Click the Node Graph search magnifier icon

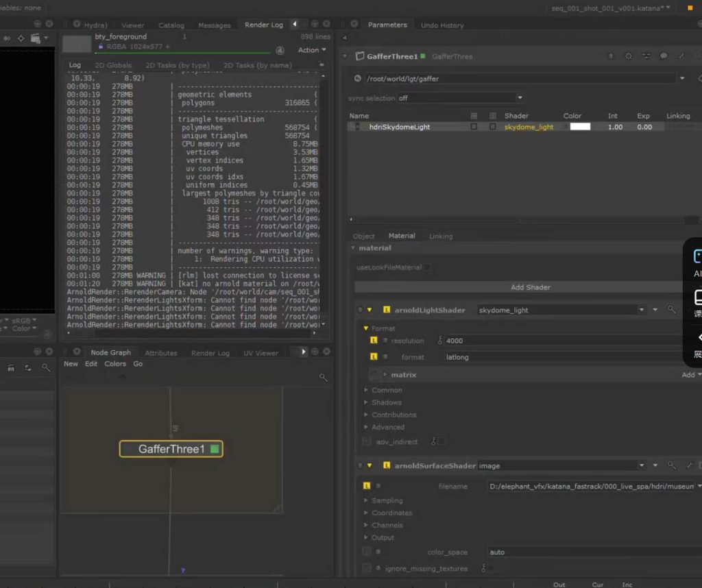323,378
